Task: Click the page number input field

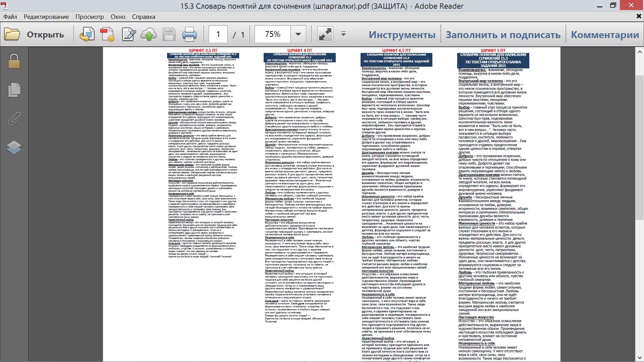Action: tap(218, 34)
